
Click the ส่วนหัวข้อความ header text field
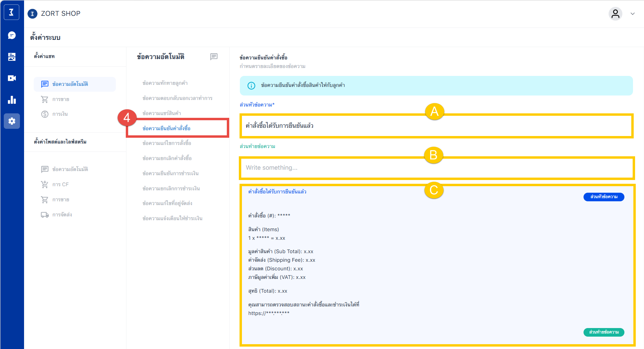436,126
